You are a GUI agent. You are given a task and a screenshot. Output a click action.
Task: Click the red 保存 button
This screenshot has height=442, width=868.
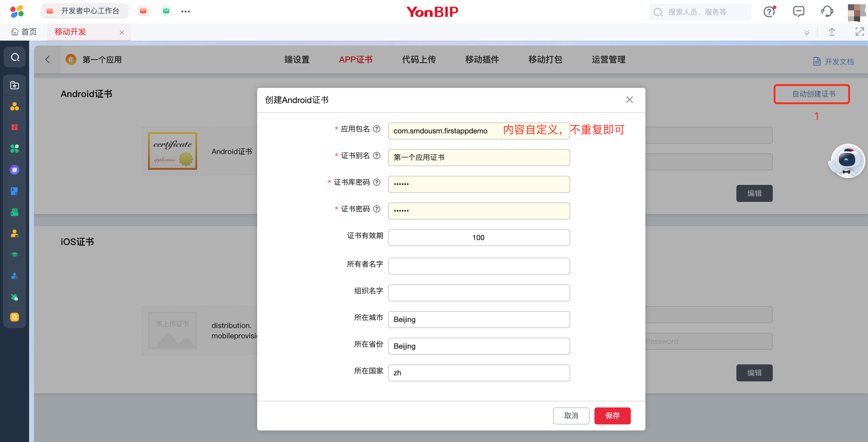612,416
